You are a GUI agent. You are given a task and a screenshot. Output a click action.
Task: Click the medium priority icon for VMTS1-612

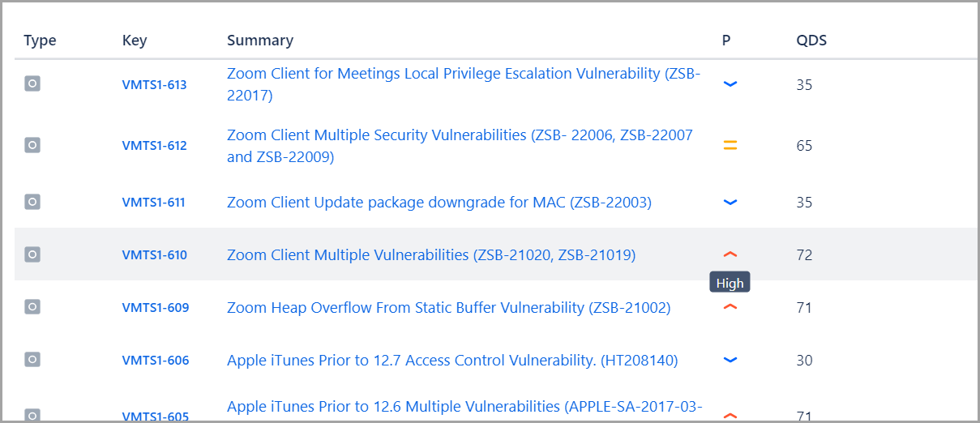click(730, 146)
